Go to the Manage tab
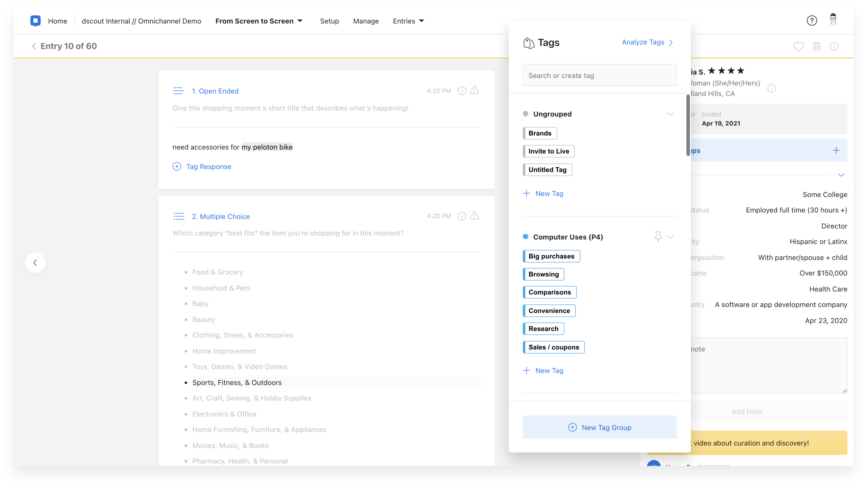The width and height of the screenshot is (868, 487). point(366,21)
